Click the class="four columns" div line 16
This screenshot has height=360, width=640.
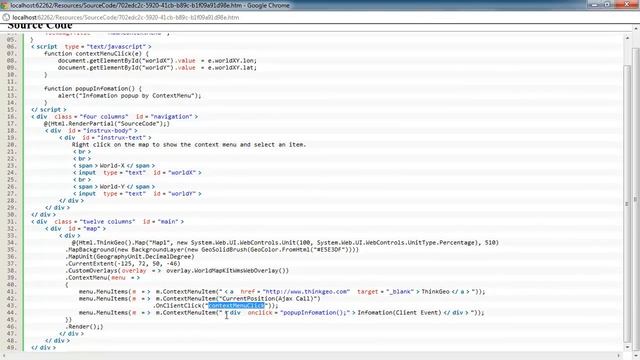click(x=114, y=117)
